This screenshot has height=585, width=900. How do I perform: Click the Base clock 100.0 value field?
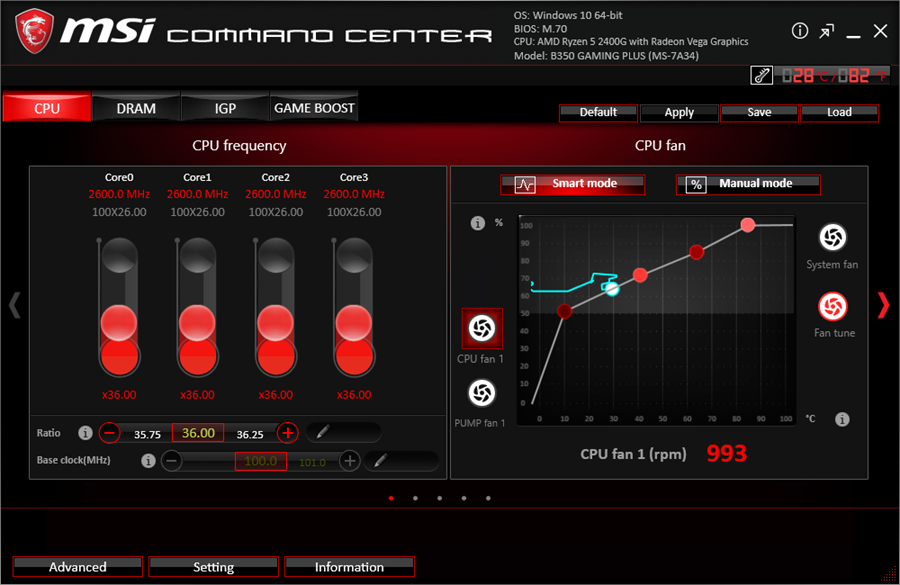(261, 461)
